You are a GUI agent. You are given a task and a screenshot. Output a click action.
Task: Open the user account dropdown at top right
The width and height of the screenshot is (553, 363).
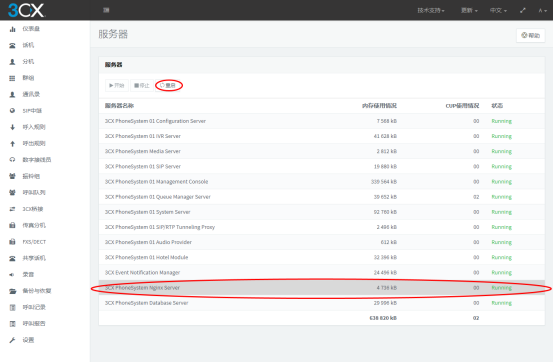(542, 11)
